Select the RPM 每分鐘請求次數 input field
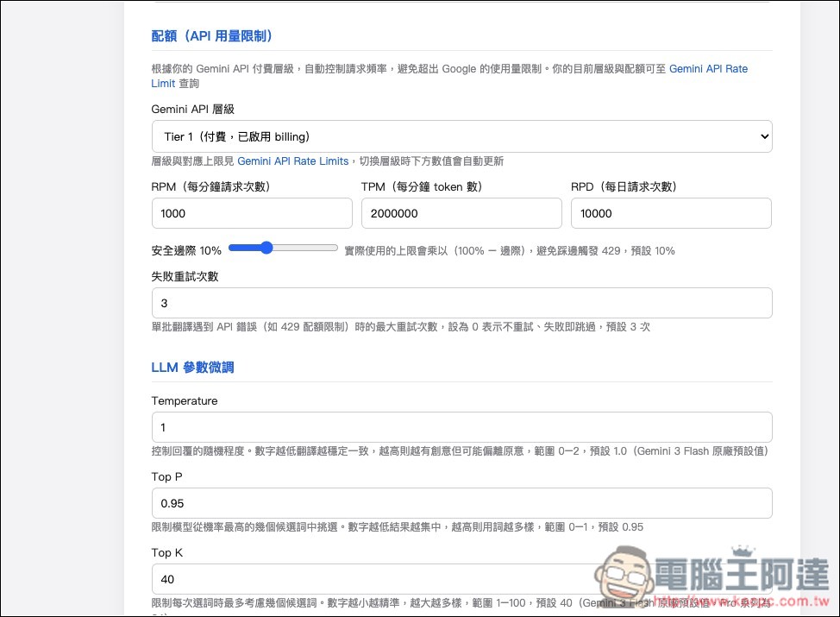This screenshot has width=840, height=617. tap(252, 213)
